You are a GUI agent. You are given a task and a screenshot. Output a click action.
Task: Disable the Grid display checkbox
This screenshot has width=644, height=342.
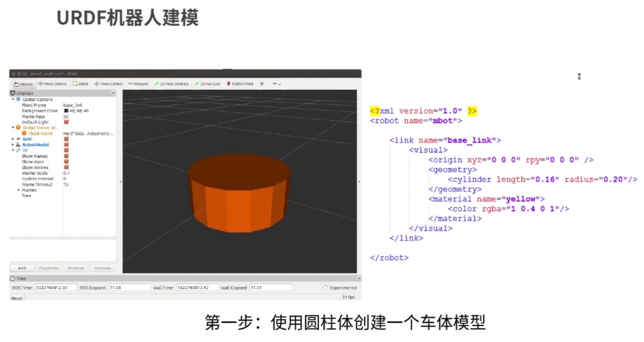coord(66,139)
